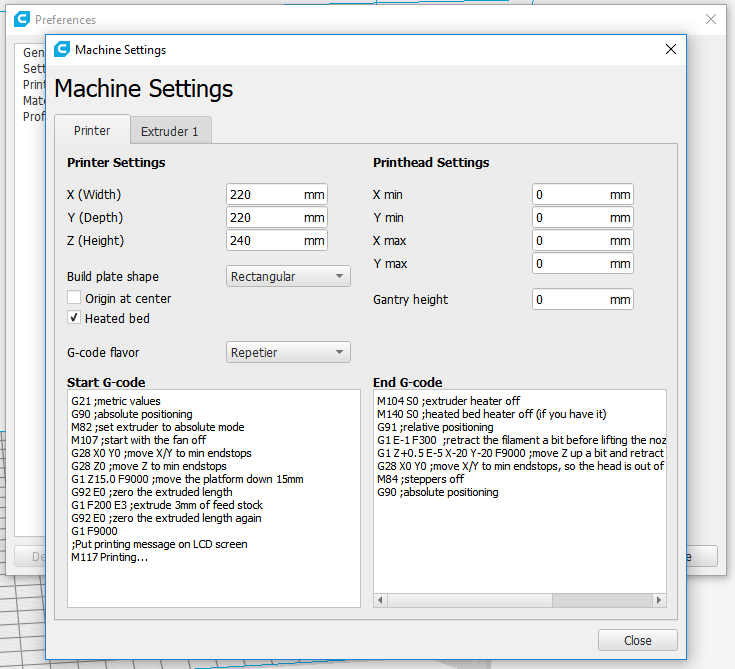
Task: Enable the Origin at center checkbox
Action: (x=74, y=298)
